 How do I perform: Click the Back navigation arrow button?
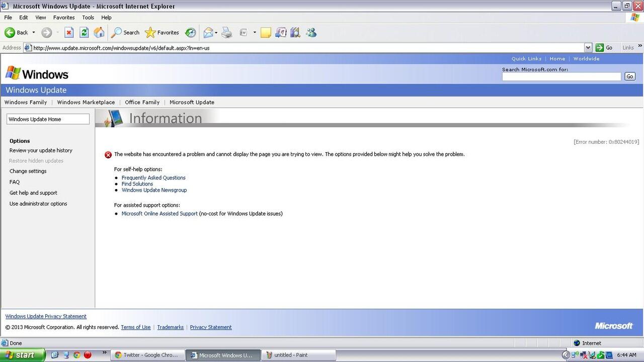[x=16, y=33]
